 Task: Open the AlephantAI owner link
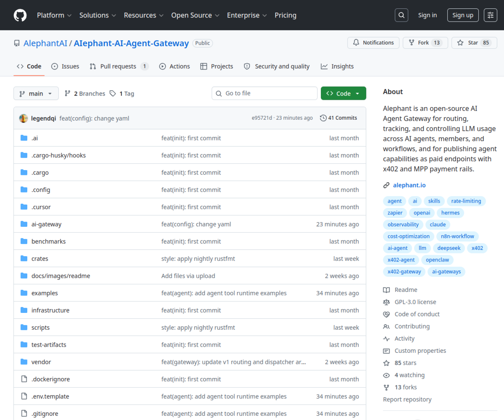[45, 43]
